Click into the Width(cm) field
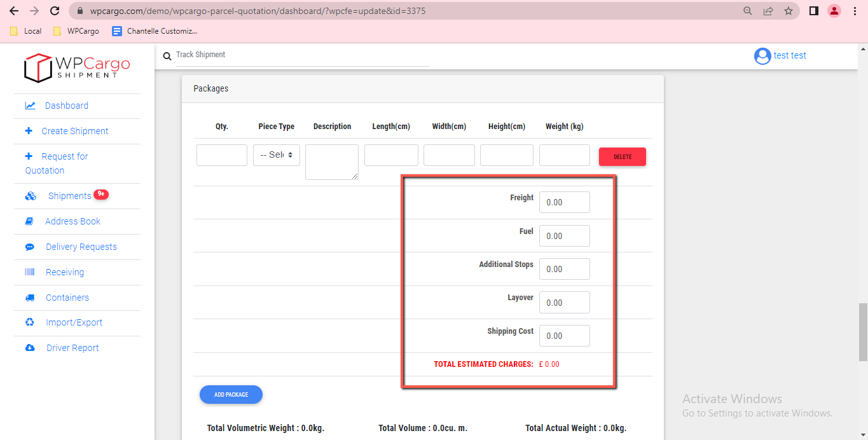Screen dimensions: 868x440 tap(449, 155)
